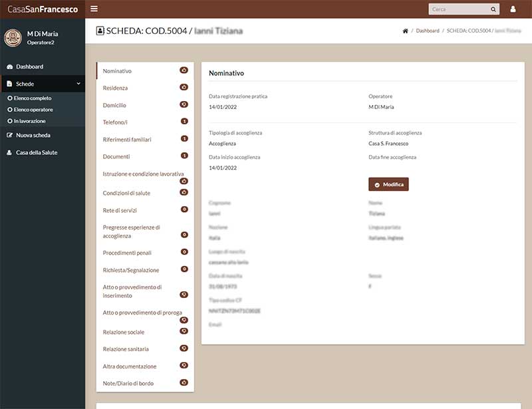The height and width of the screenshot is (409, 532).
Task: Open the Nominativo section tab
Action: click(x=145, y=70)
